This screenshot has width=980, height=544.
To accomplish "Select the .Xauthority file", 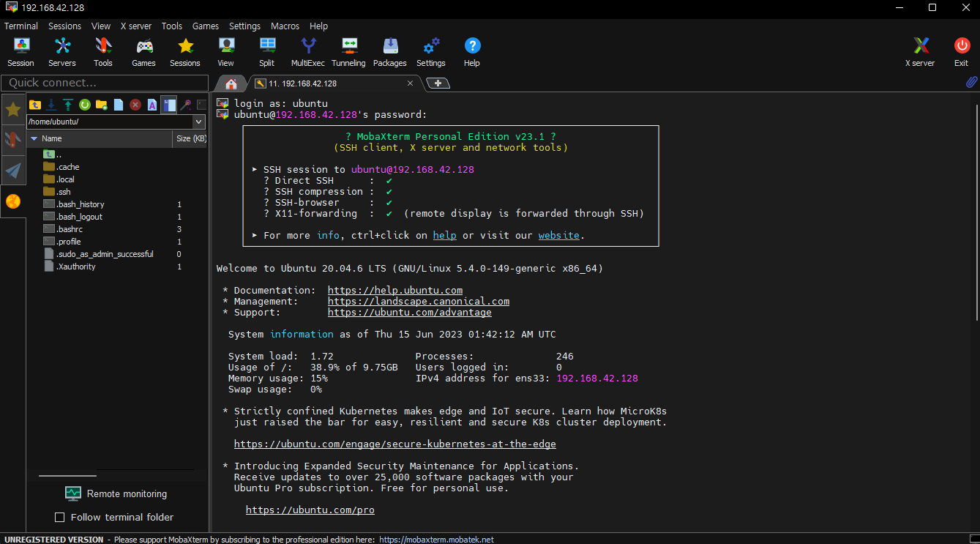I will [76, 267].
